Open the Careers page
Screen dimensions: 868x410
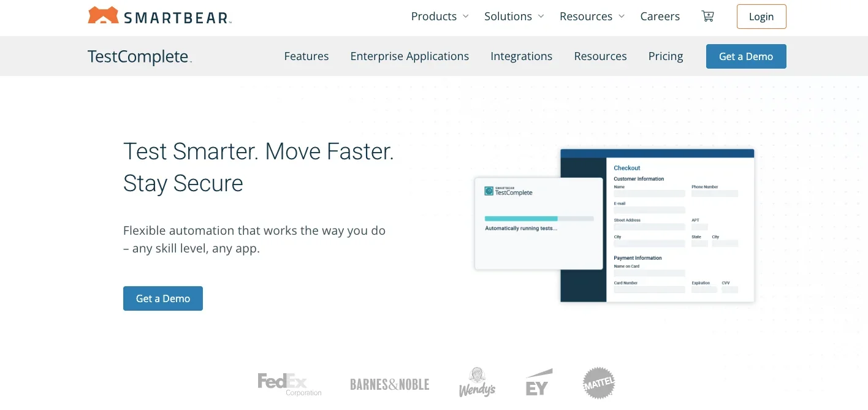pos(660,17)
